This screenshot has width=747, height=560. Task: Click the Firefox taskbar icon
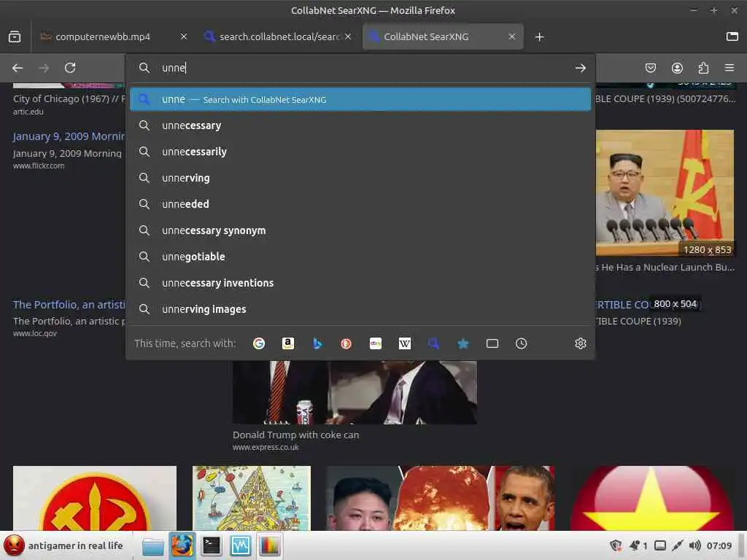[x=182, y=545]
